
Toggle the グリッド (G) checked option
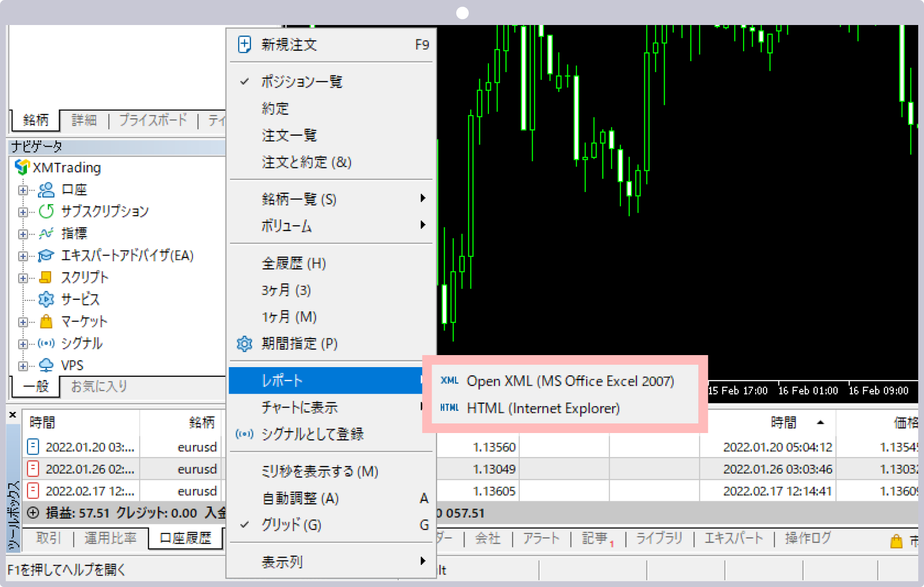tap(331, 525)
